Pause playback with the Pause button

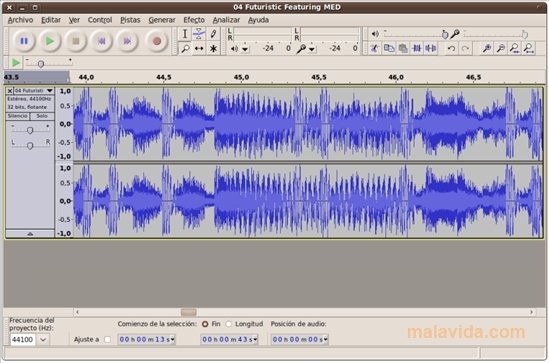point(24,41)
